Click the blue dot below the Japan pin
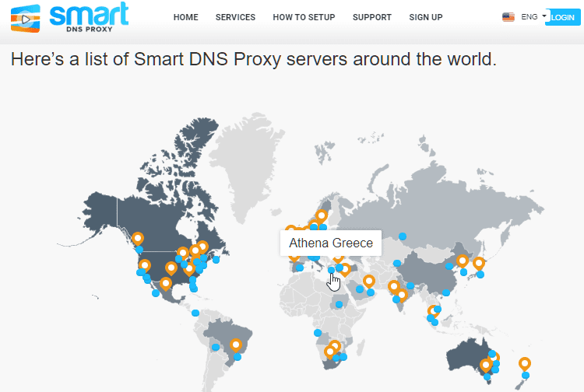This screenshot has height=392, width=584. click(x=480, y=275)
